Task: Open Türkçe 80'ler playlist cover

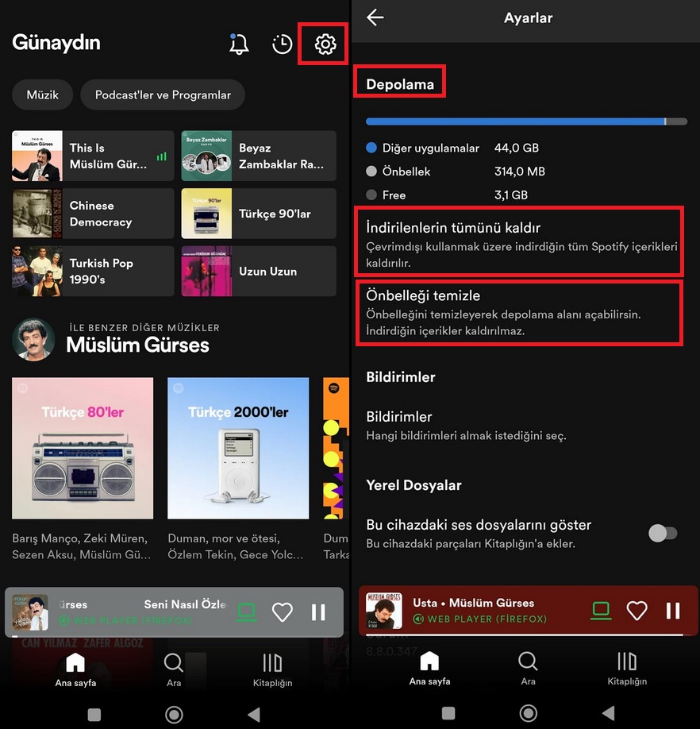Action: 83,448
